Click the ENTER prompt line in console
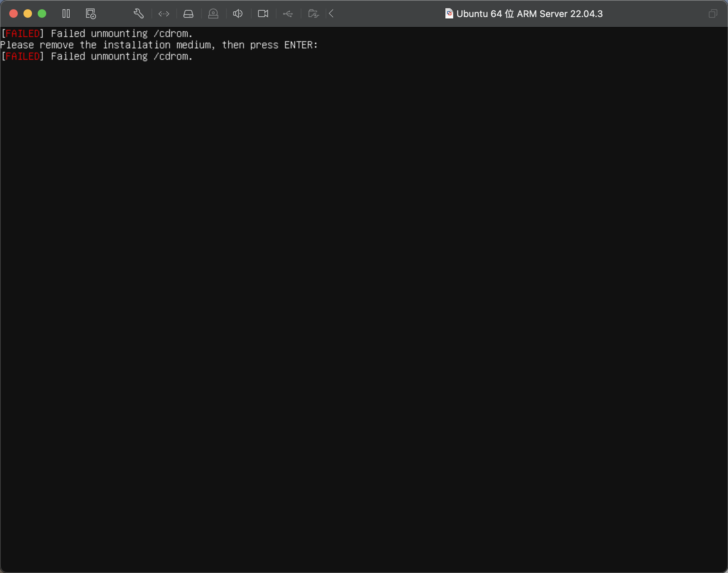The width and height of the screenshot is (728, 573). 159,45
